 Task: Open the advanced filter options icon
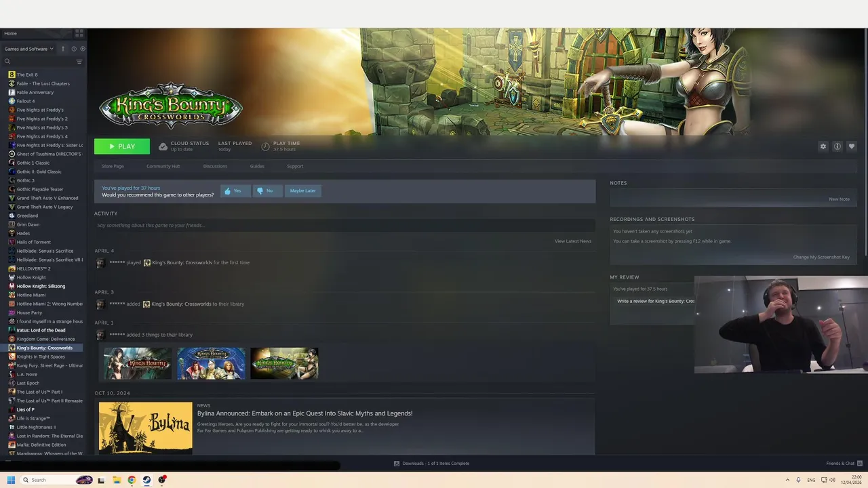(79, 62)
